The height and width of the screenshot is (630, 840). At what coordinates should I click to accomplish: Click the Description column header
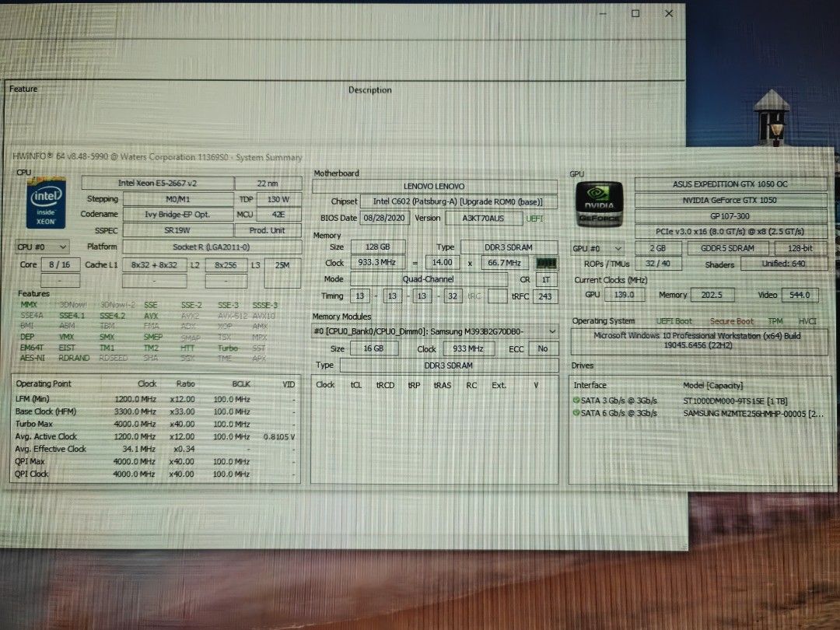(369, 90)
